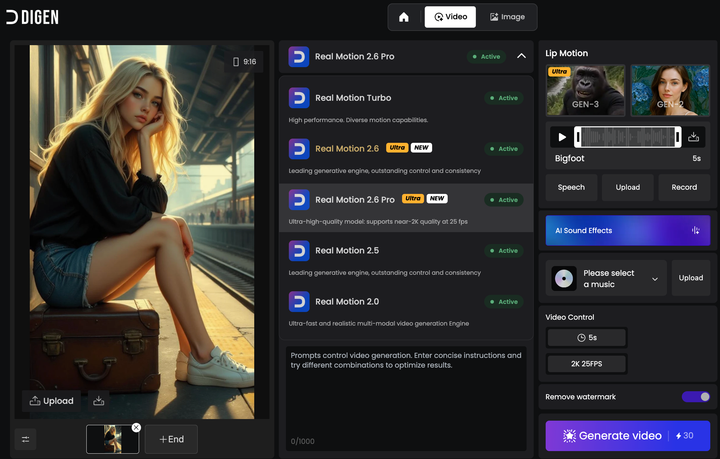The height and width of the screenshot is (459, 720).
Task: Switch to the Image tab
Action: tap(507, 17)
